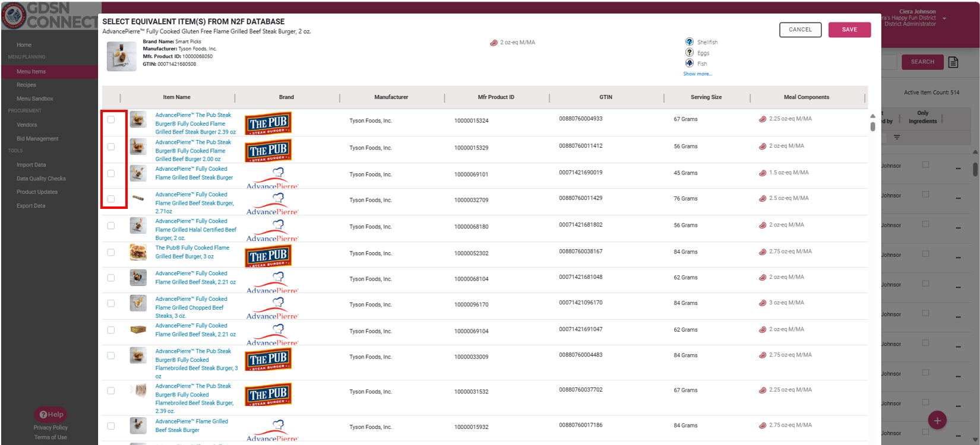Screen dimensions: 980x445
Task: Click the round plus add button
Action: 937,421
